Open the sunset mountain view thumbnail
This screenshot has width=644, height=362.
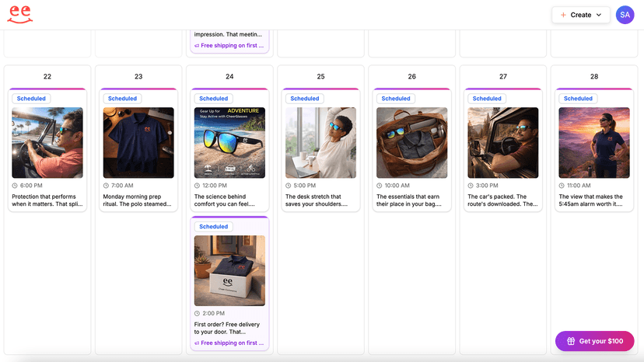[594, 142]
